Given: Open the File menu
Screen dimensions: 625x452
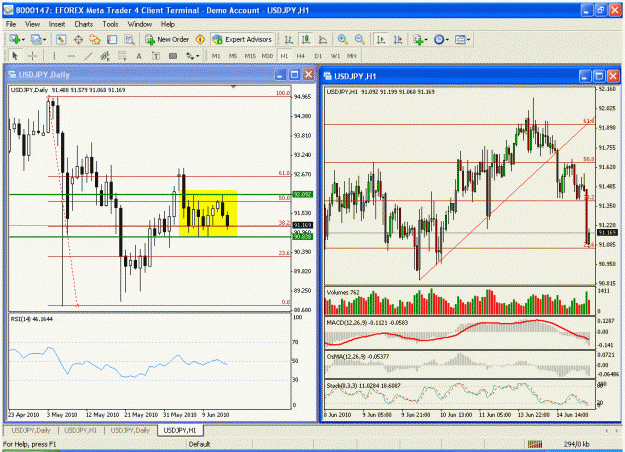Looking at the screenshot, I should 11,24.
